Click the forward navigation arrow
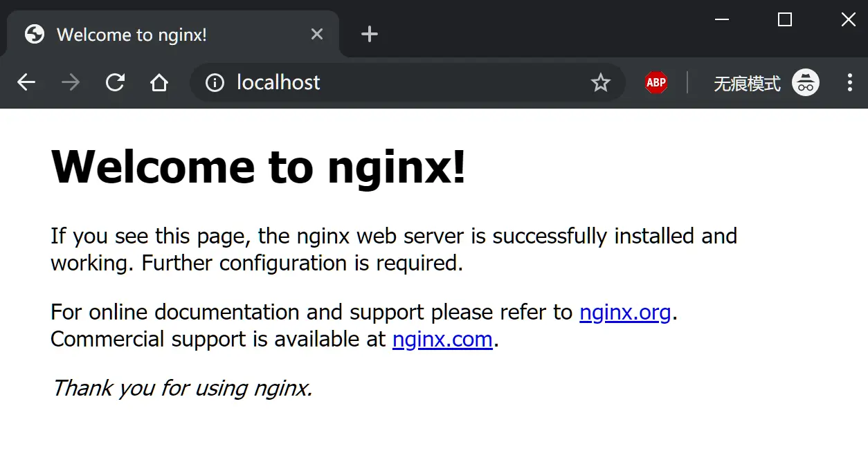 click(70, 82)
